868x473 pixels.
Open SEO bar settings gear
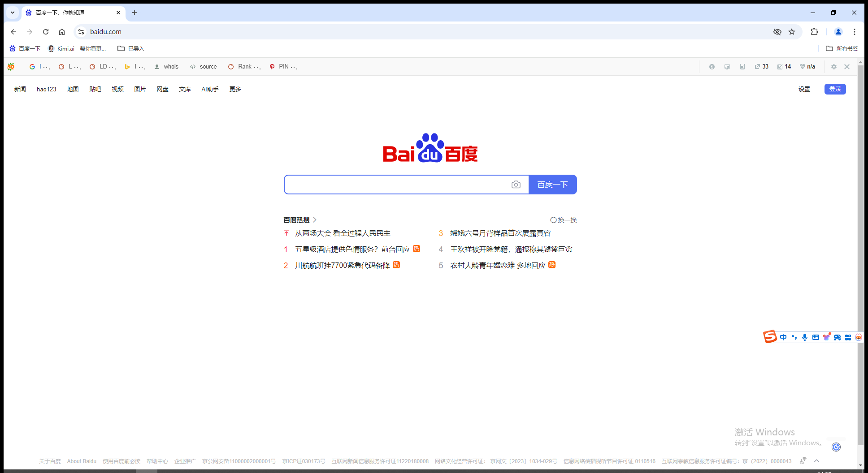tap(834, 67)
